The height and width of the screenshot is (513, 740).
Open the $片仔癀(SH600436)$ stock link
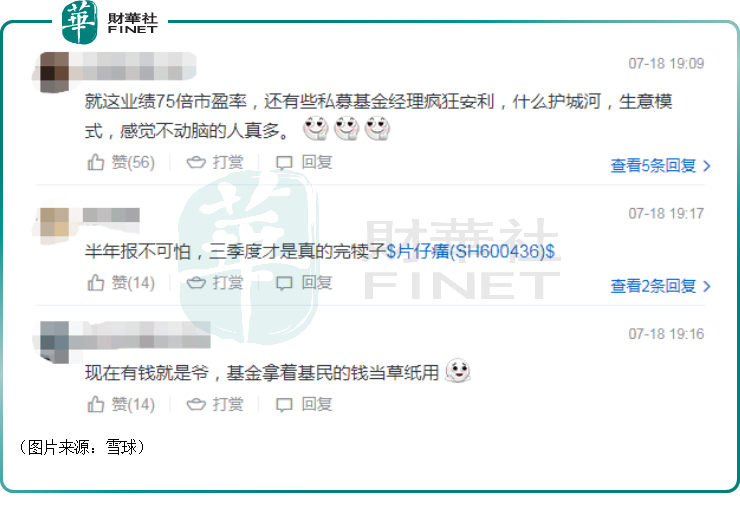(x=471, y=251)
